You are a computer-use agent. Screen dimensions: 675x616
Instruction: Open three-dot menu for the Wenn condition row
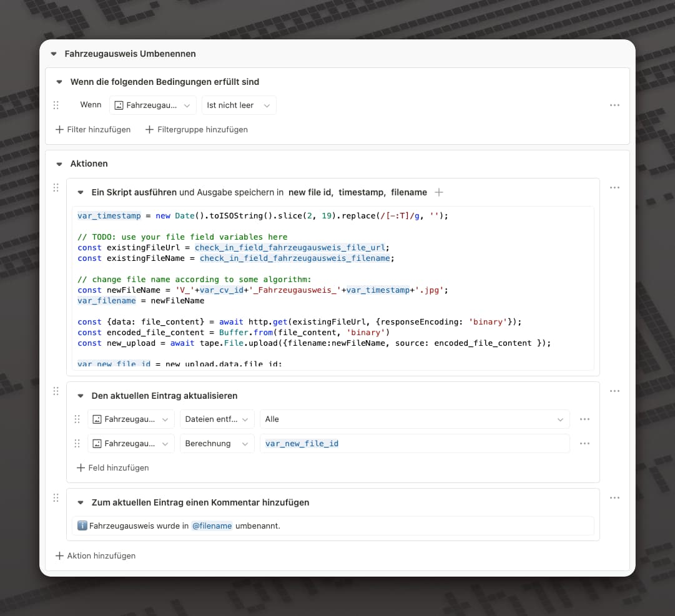pos(614,105)
